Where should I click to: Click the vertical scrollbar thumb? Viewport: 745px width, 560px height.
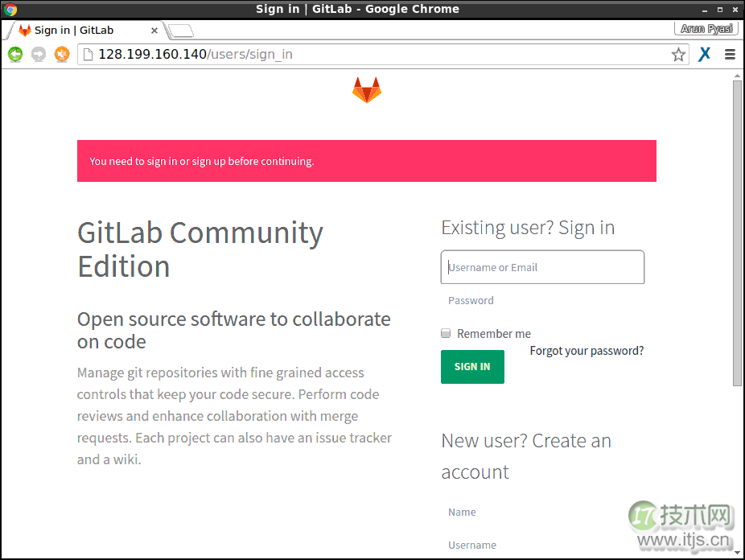(x=737, y=233)
